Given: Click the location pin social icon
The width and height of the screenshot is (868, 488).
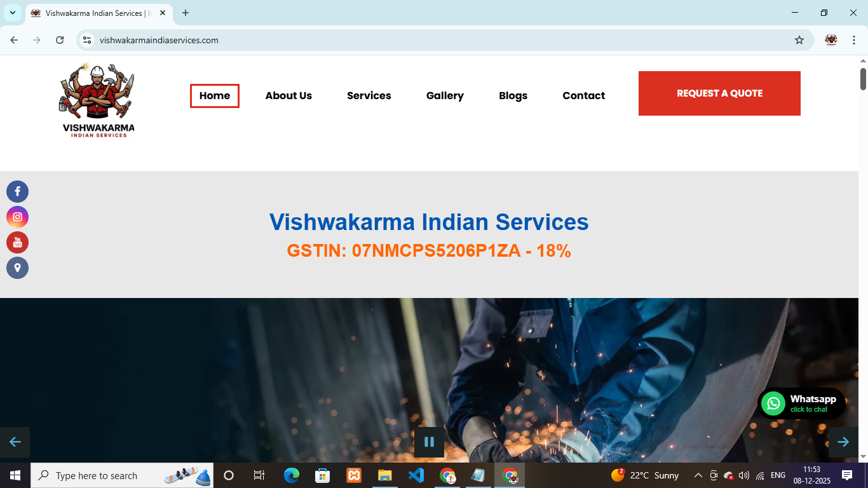Looking at the screenshot, I should [x=17, y=268].
